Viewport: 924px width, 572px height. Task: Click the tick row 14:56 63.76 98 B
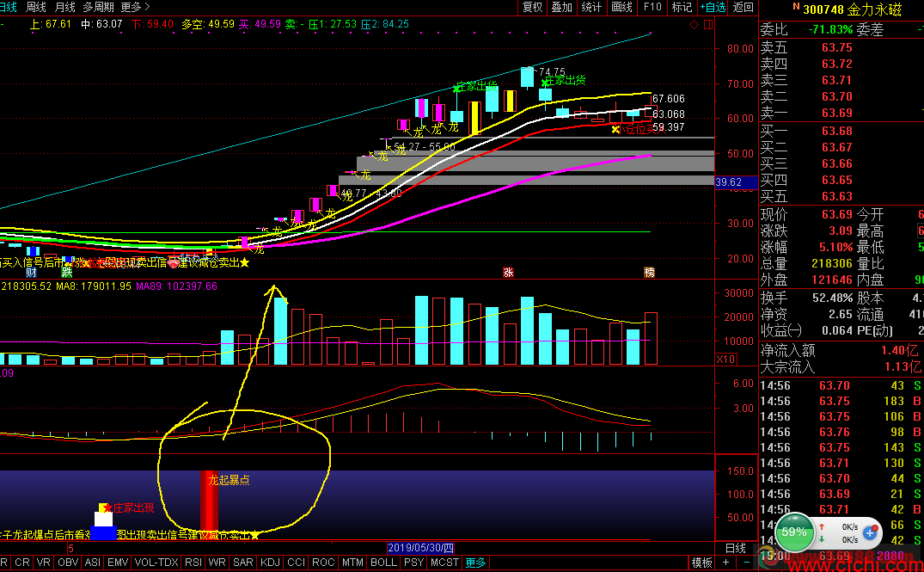click(x=841, y=433)
